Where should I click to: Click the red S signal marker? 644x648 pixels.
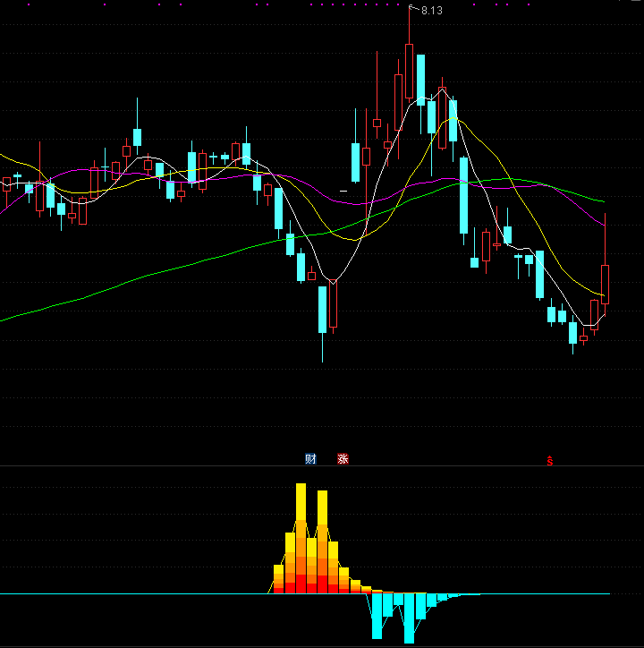click(x=550, y=461)
